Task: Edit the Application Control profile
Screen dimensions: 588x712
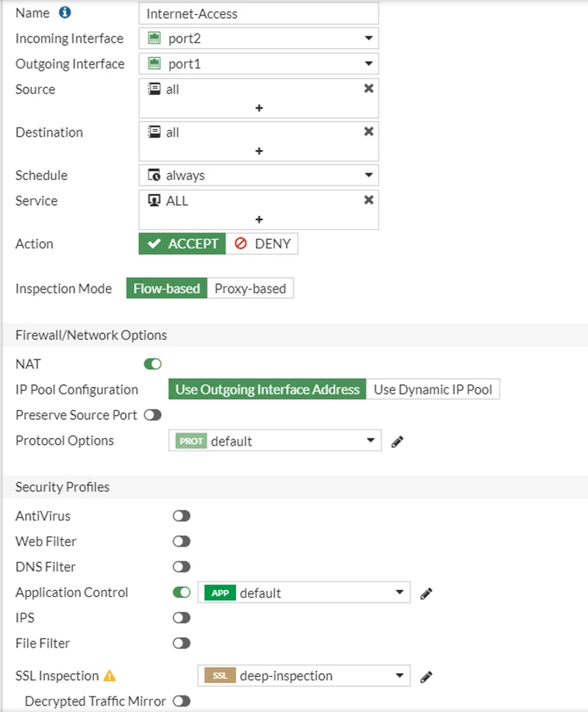Action: (x=426, y=593)
